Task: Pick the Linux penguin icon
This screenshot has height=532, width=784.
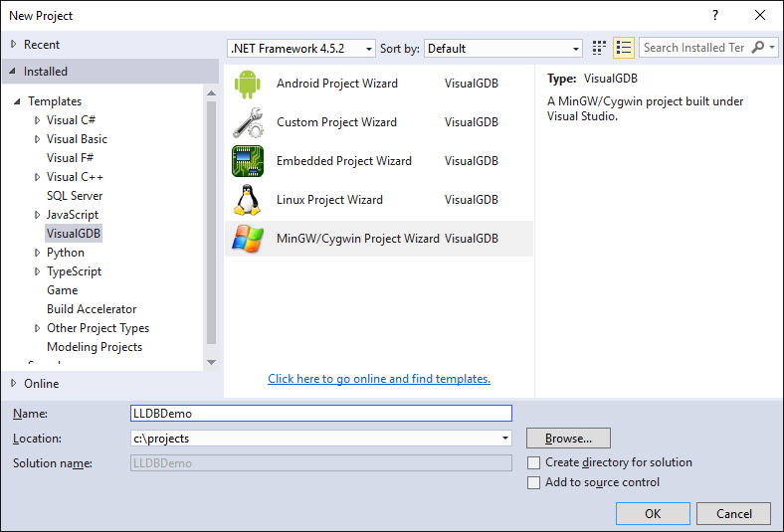Action: tap(248, 200)
